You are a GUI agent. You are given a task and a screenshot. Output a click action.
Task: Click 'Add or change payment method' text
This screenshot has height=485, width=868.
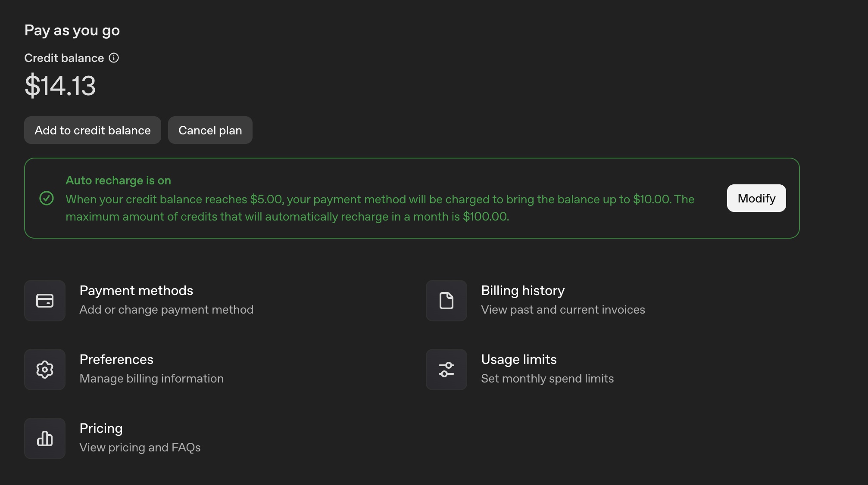(x=166, y=310)
